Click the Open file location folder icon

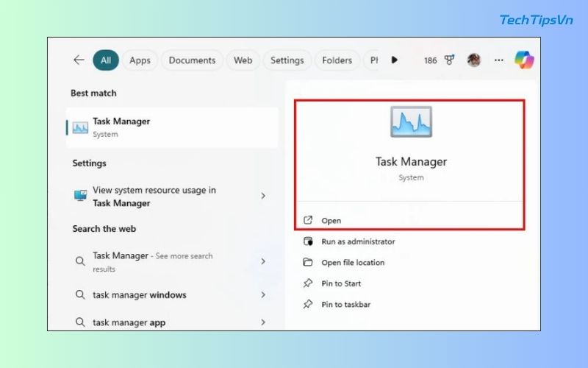click(308, 262)
